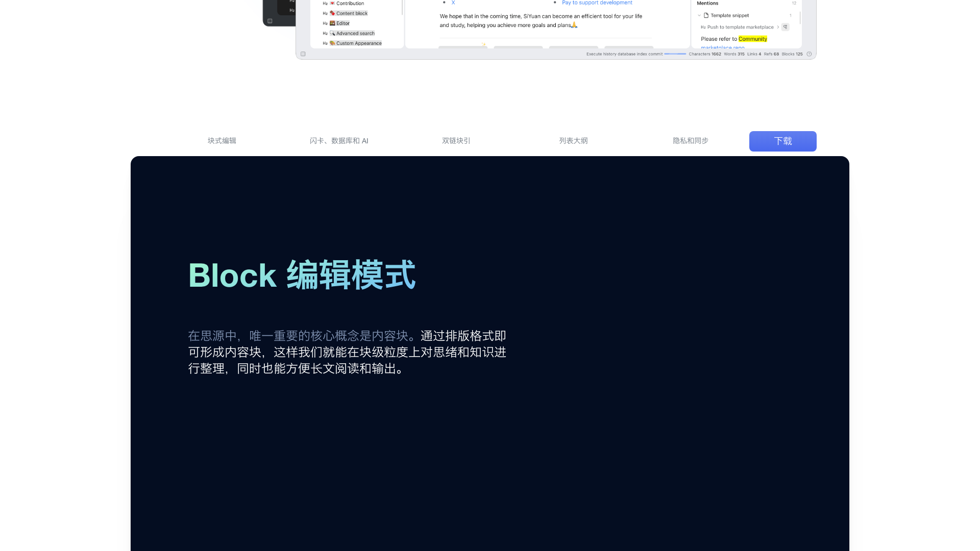Screen dimensions: 980x551
Task: Click the Editor emoji icon in outline
Action: [x=332, y=23]
